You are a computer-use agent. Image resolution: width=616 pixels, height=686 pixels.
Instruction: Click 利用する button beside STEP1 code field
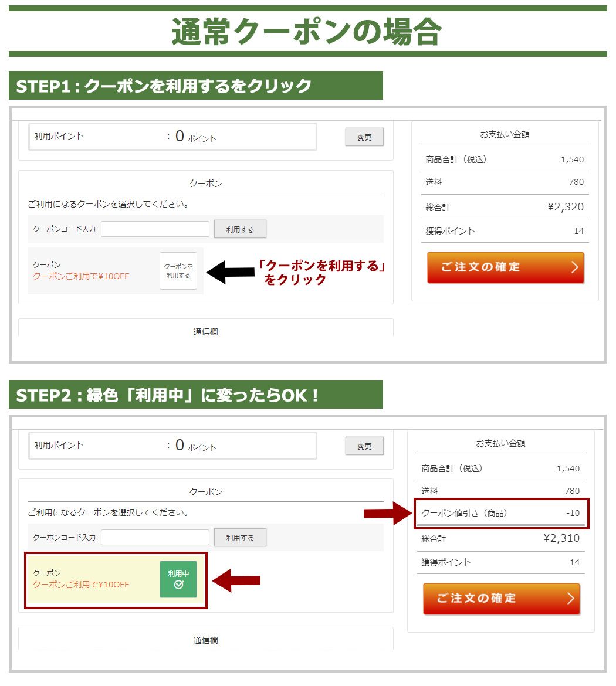[240, 229]
